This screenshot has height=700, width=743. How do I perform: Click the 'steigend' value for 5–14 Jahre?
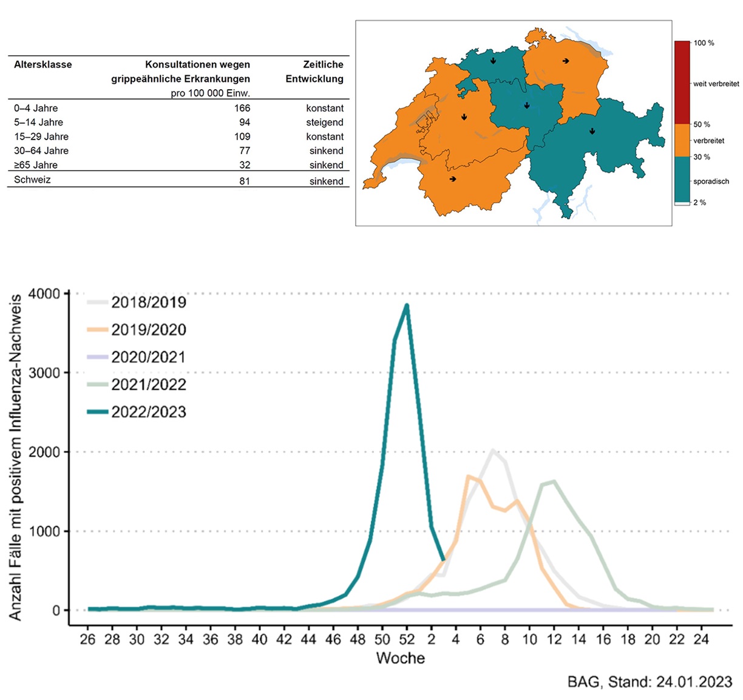(325, 122)
